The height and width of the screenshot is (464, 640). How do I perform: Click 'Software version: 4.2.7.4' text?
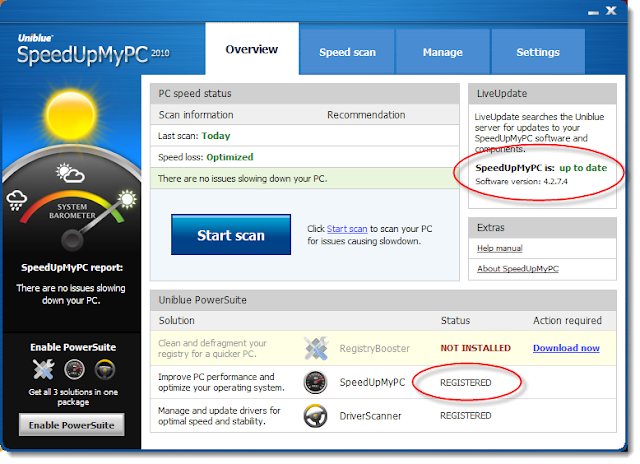[x=521, y=181]
